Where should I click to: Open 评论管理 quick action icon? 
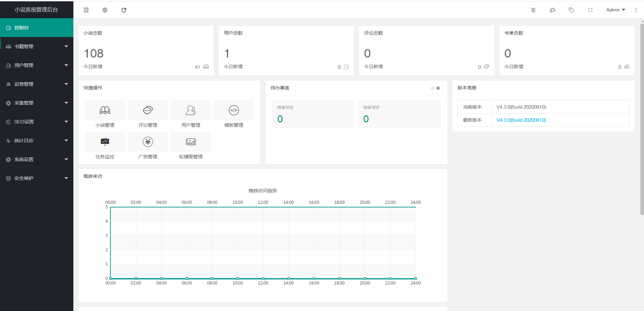[x=148, y=111]
